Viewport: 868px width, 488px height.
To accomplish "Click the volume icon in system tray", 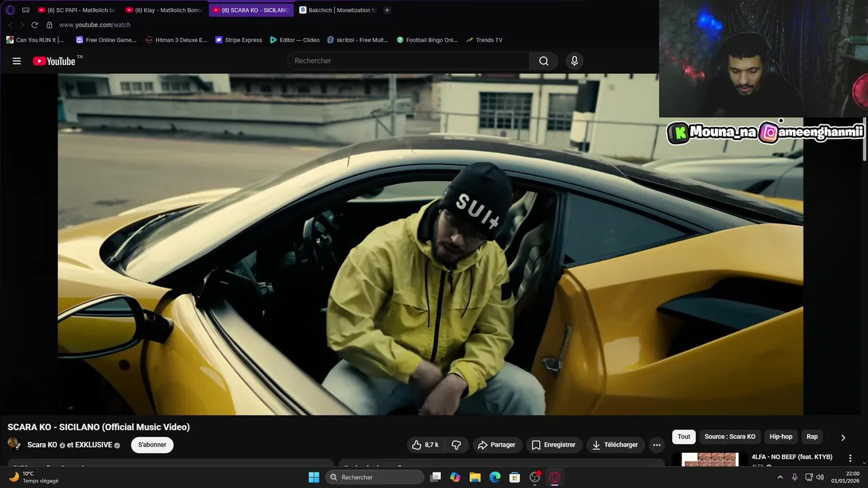I will pos(821,477).
